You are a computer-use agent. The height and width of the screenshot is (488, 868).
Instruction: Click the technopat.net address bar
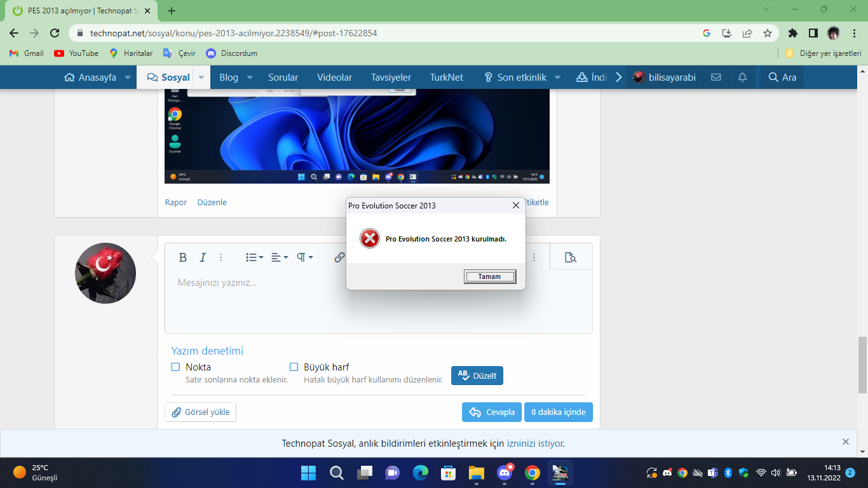point(381,33)
